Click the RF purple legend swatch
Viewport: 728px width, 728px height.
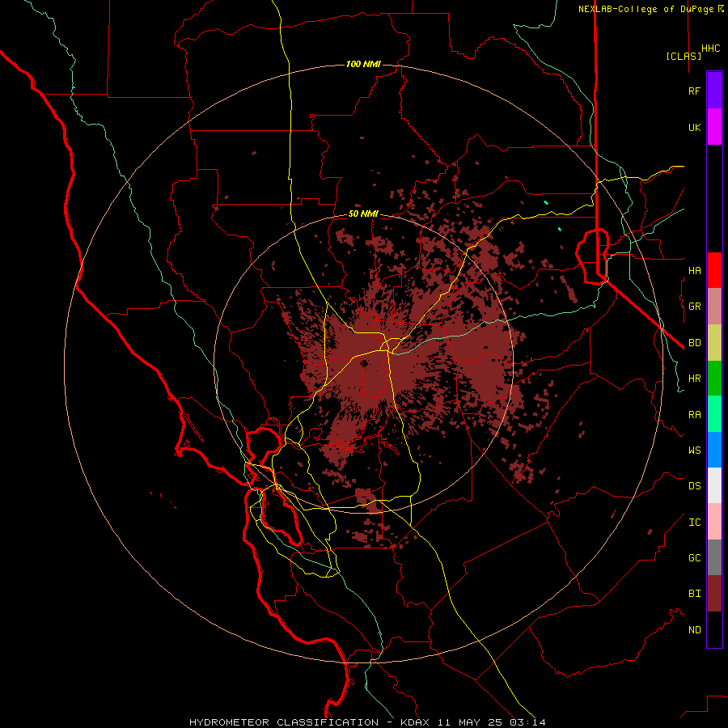714,91
